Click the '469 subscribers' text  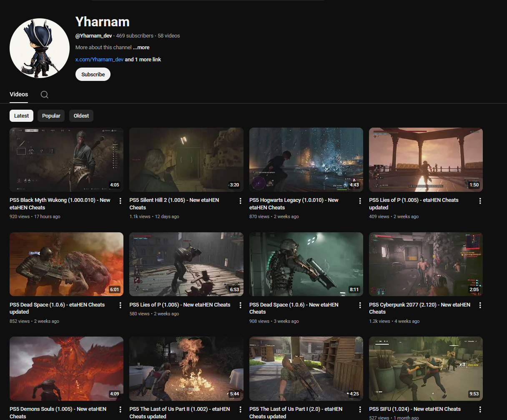tap(135, 36)
